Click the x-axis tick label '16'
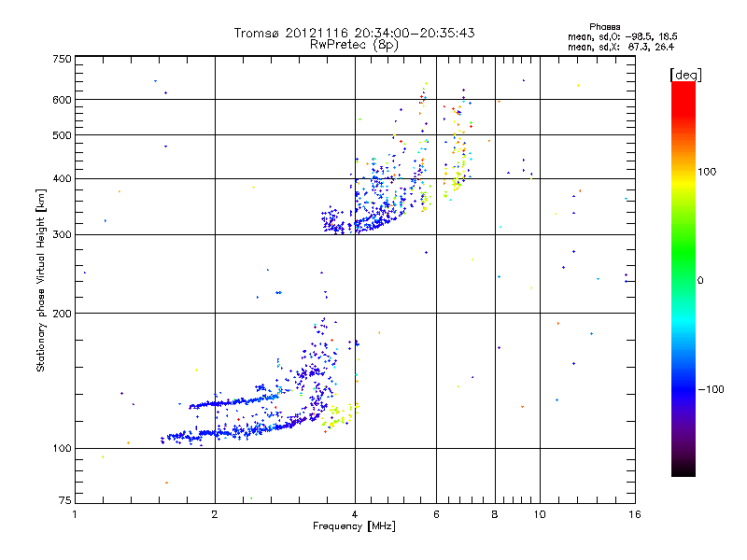747x560 pixels. tap(635, 514)
